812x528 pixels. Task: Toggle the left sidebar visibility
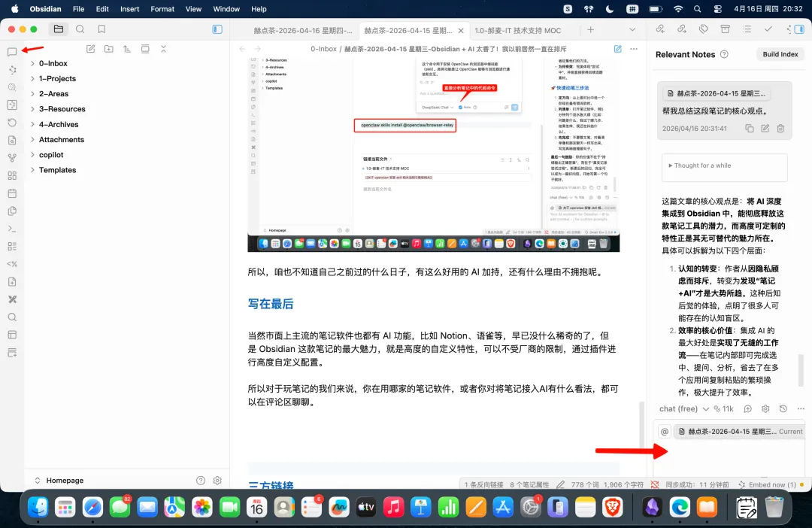[x=217, y=29]
